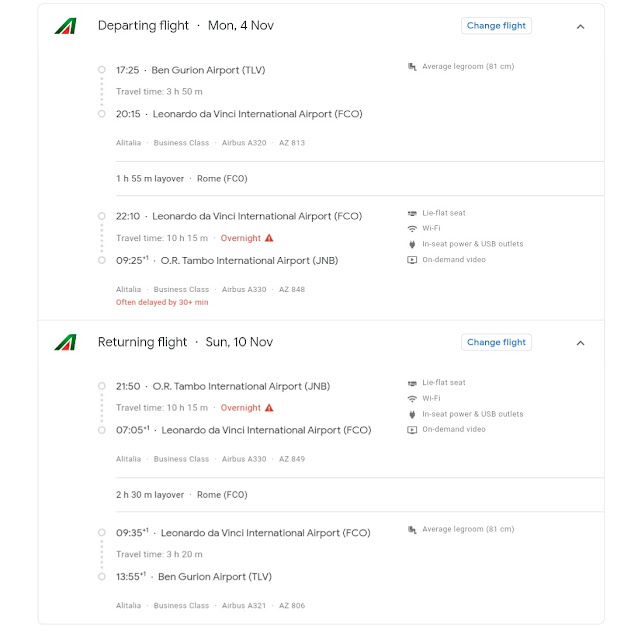This screenshot has height=640, width=631.
Task: Collapse the Departing flight details
Action: pyautogui.click(x=580, y=27)
